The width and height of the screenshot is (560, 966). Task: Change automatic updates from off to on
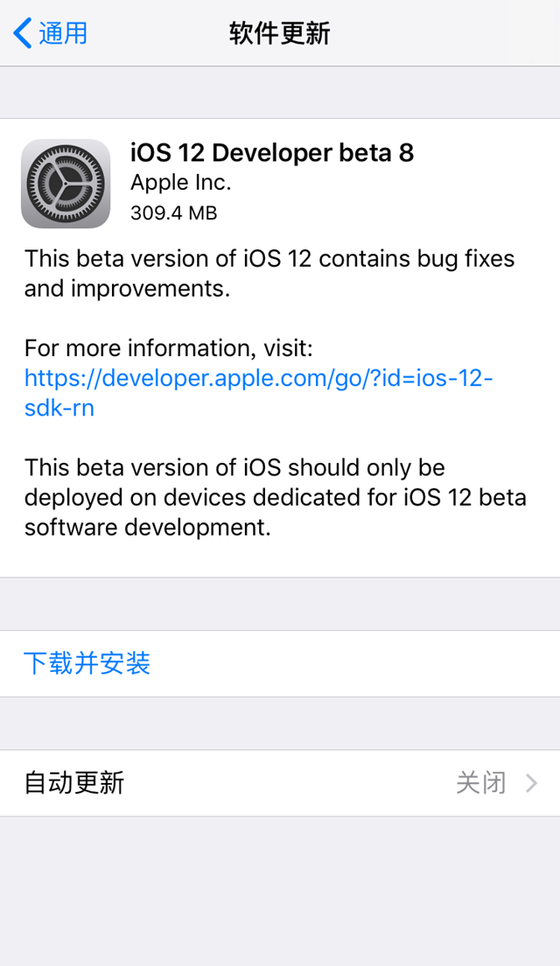click(280, 784)
